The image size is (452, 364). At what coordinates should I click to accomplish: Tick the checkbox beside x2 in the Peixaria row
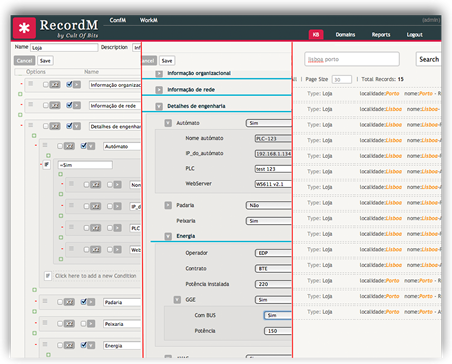coord(60,324)
